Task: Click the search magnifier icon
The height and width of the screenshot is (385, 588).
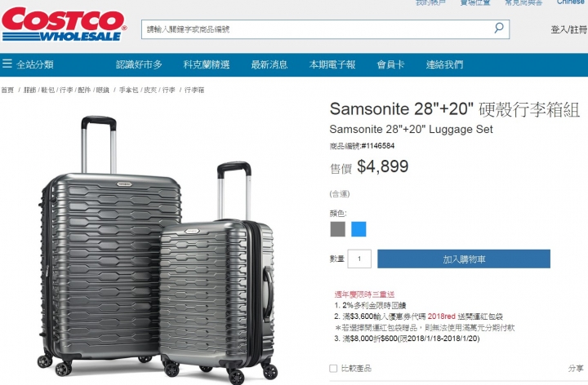Action: tap(499, 28)
